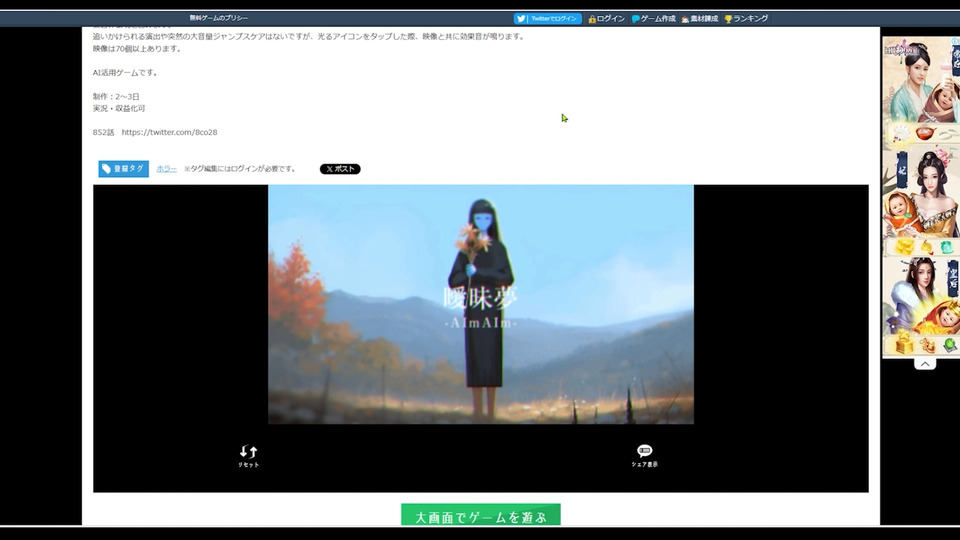Click the speech bubble icon beside ゲーム作成
This screenshot has width=960, height=540.
(x=636, y=19)
